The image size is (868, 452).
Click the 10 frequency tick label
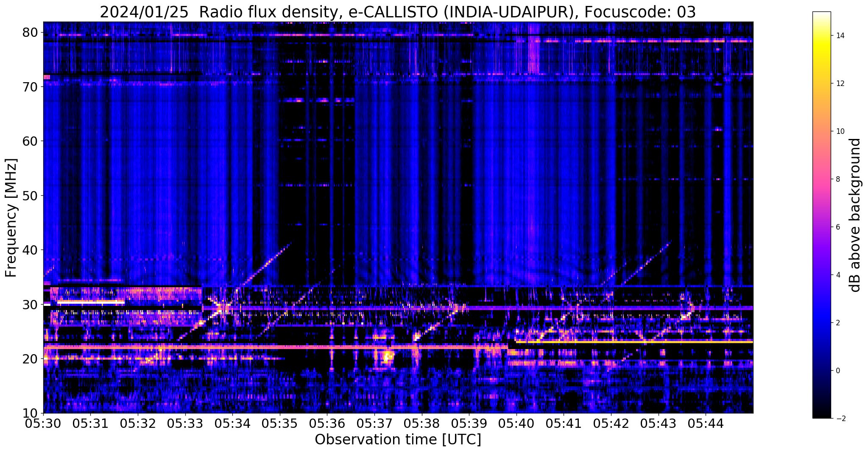(31, 413)
